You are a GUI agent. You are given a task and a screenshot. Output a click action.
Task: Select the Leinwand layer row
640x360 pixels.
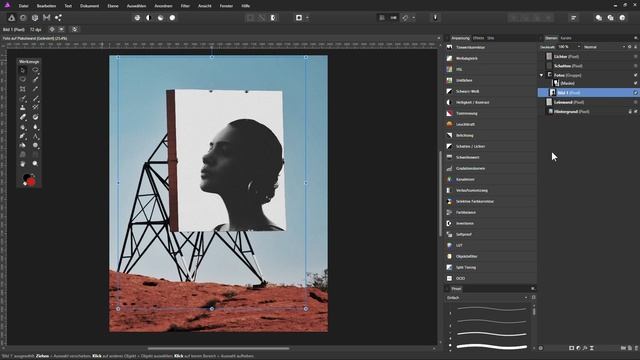pyautogui.click(x=588, y=102)
